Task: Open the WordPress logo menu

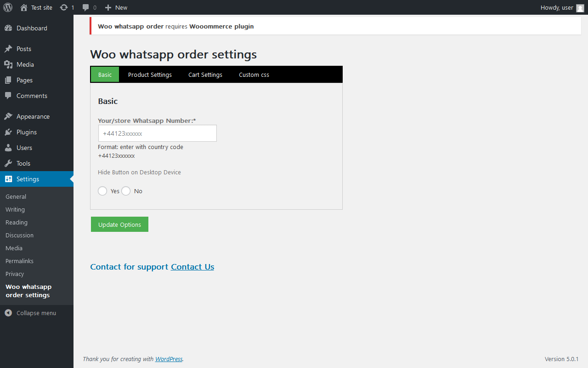Action: [x=8, y=7]
